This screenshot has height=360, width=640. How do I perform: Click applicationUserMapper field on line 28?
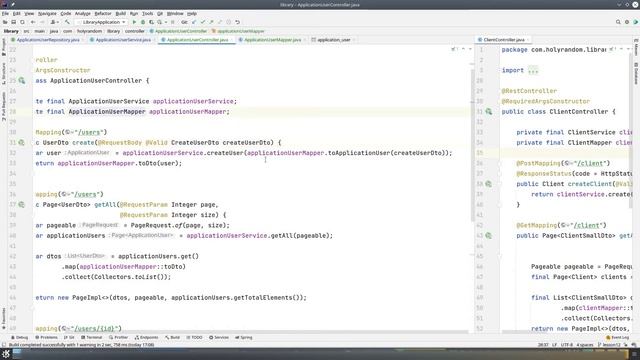[x=187, y=112]
